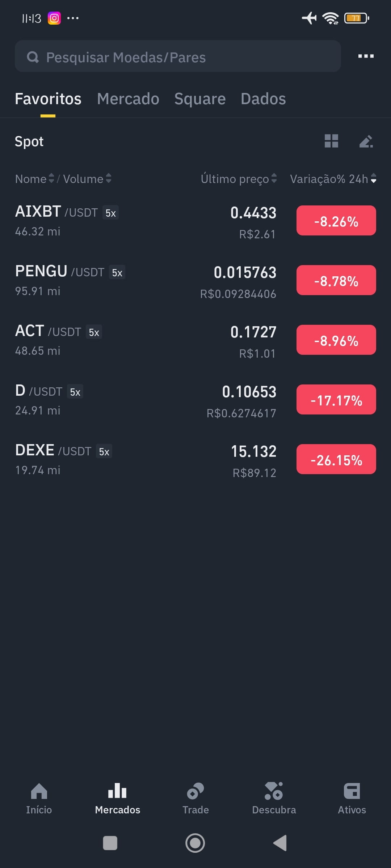Toggle Variação% 24h sort order
The width and height of the screenshot is (391, 868).
coord(374,178)
